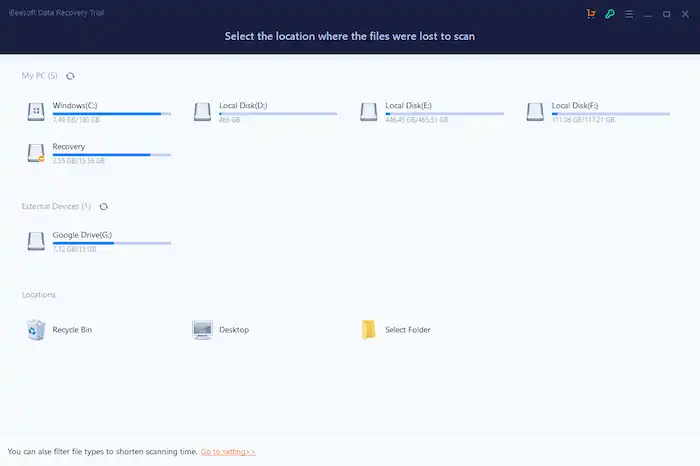Pick the Local Disk(F:) drive icon
This screenshot has width=700, height=466.
[x=535, y=111]
